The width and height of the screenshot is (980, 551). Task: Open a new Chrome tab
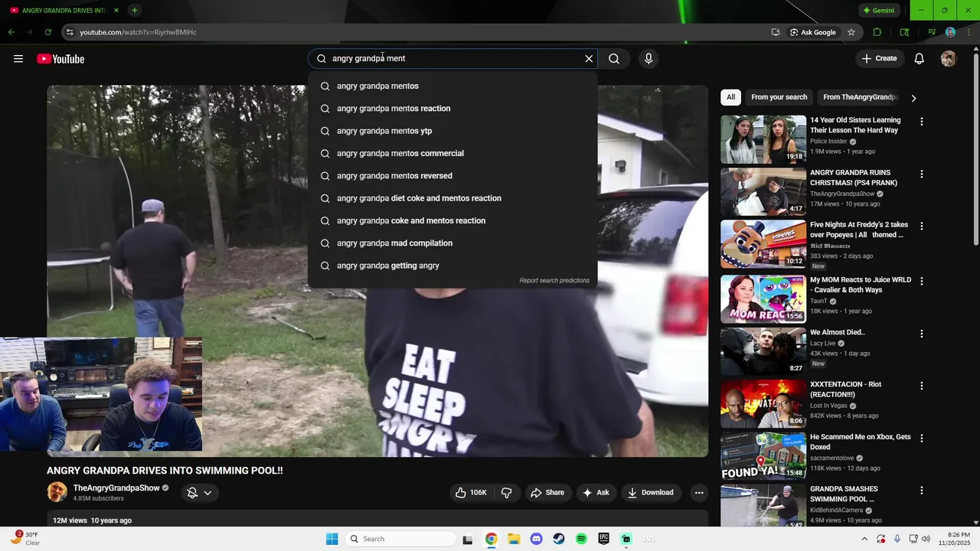[134, 11]
